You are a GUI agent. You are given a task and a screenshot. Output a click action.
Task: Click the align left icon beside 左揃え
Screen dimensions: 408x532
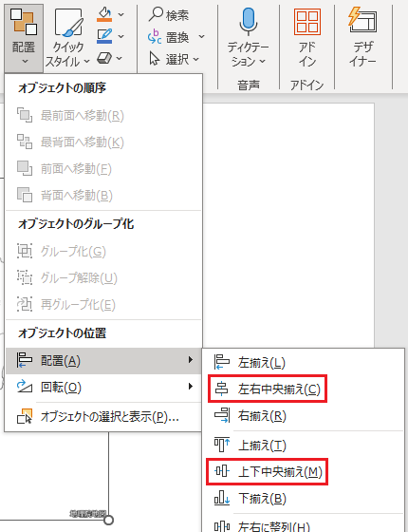click(222, 362)
